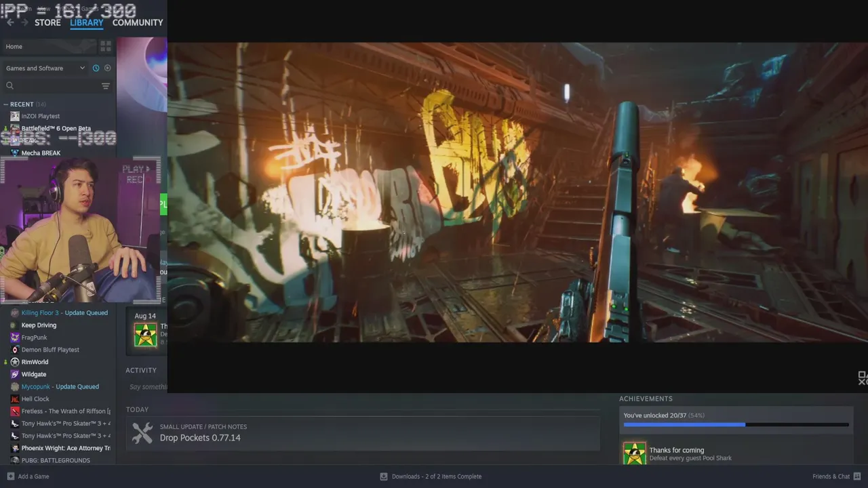Switch to the STORE tab
Screen dimensions: 868x488
tap(47, 22)
